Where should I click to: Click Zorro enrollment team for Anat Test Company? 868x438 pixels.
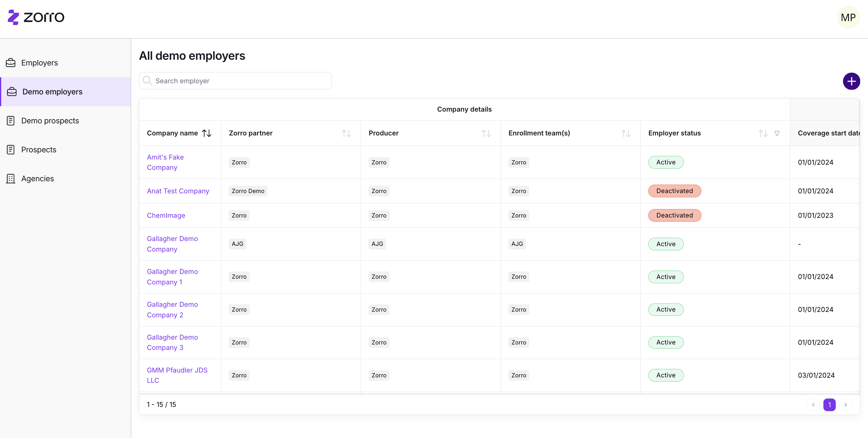[x=519, y=191]
